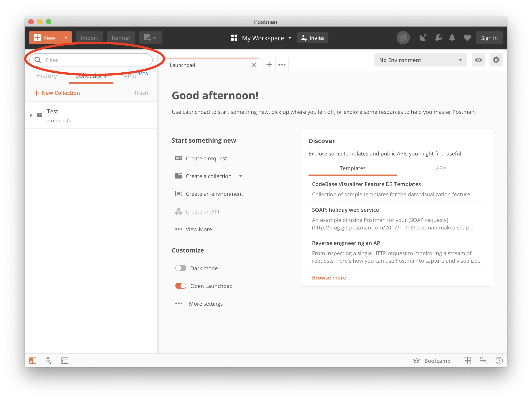Open tab options three-dots icon
The height and width of the screenshot is (400, 532).
[282, 65]
